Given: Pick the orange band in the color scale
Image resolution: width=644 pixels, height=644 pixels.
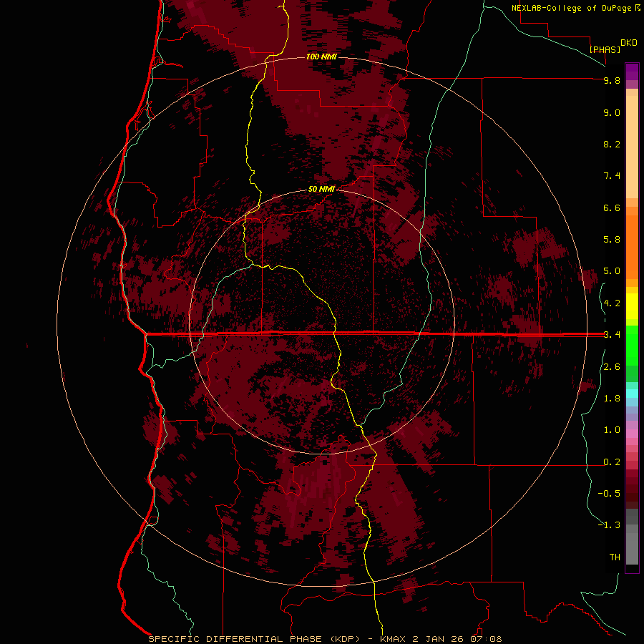Looking at the screenshot, I should (632, 247).
